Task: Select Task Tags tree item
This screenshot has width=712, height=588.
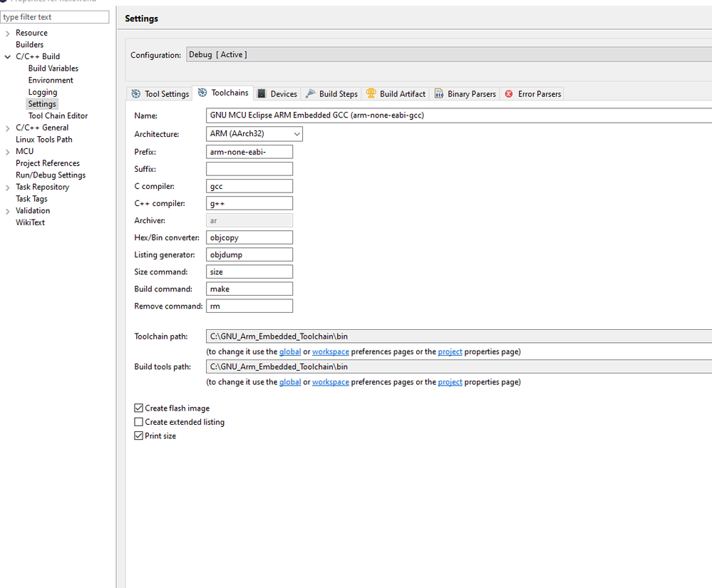Action: (x=31, y=199)
